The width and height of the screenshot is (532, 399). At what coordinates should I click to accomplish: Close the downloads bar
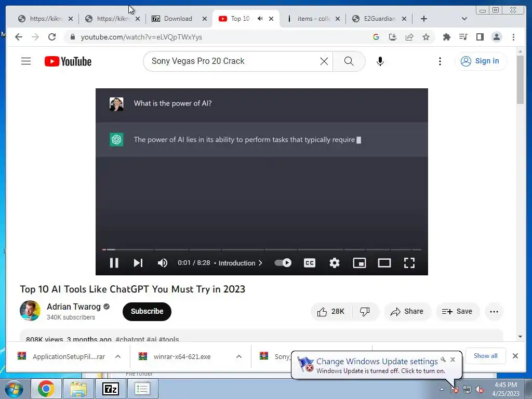[x=515, y=356]
